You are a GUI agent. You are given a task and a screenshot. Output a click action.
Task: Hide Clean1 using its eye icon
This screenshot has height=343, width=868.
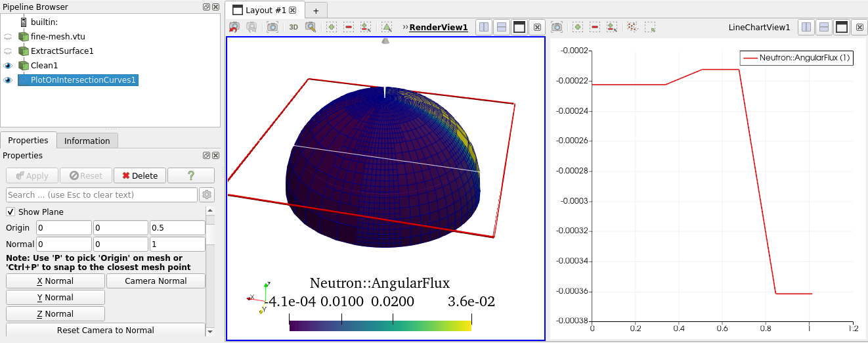8,65
